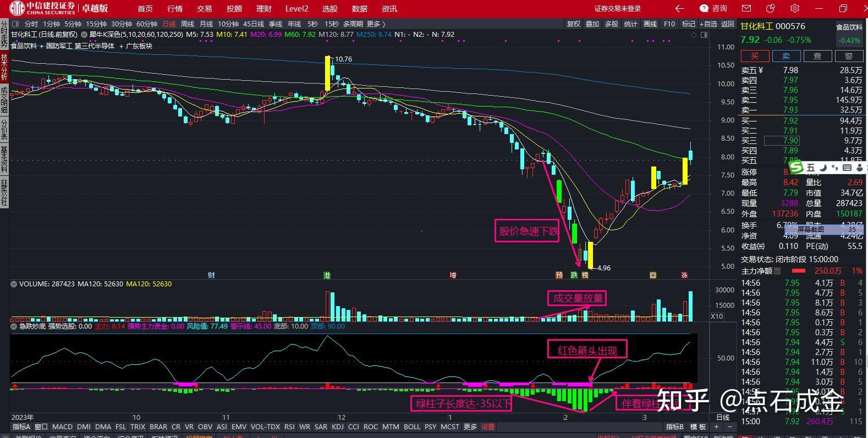Open Level2 menu
Viewport: 868px width, 438px height.
(297, 8)
